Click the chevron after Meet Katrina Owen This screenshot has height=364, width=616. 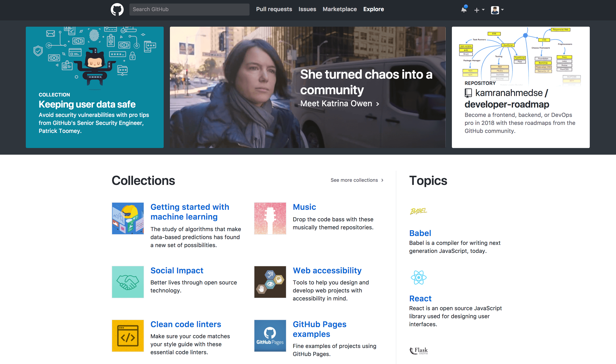click(x=377, y=104)
